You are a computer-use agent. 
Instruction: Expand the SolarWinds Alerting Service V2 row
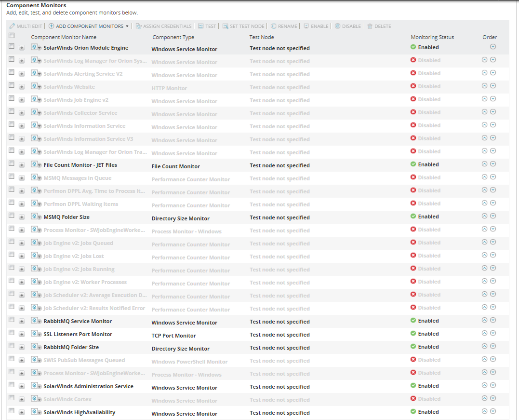tap(22, 74)
